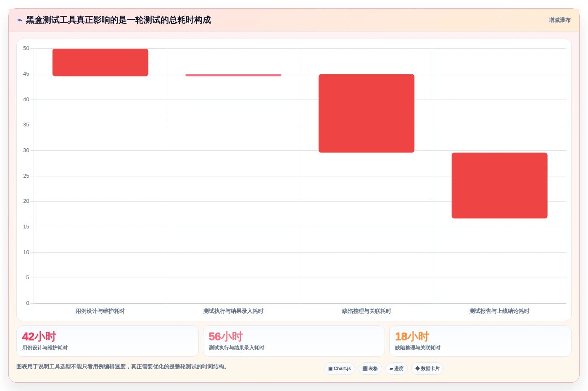Click the x-axis label 缺陷整理与关联耗时
Image resolution: width=588 pixels, height=391 pixels.
point(367,311)
